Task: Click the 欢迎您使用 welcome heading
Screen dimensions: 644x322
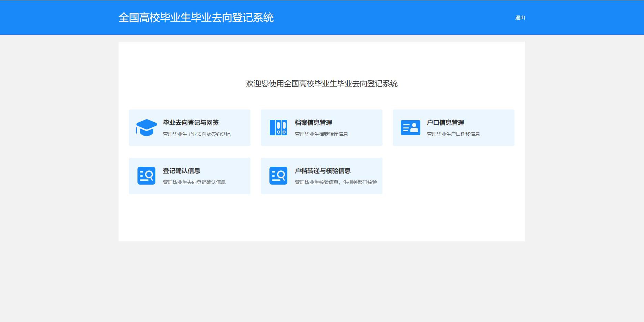Action: 321,84
